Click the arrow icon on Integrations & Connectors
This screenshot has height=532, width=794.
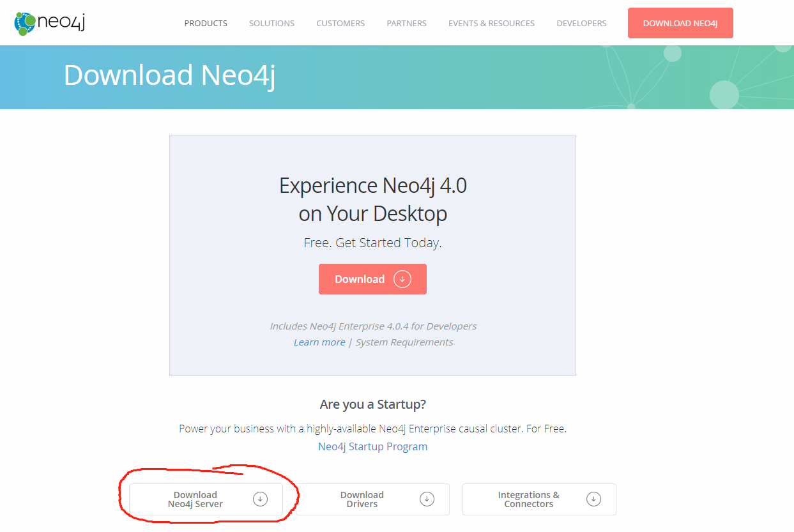pos(593,499)
